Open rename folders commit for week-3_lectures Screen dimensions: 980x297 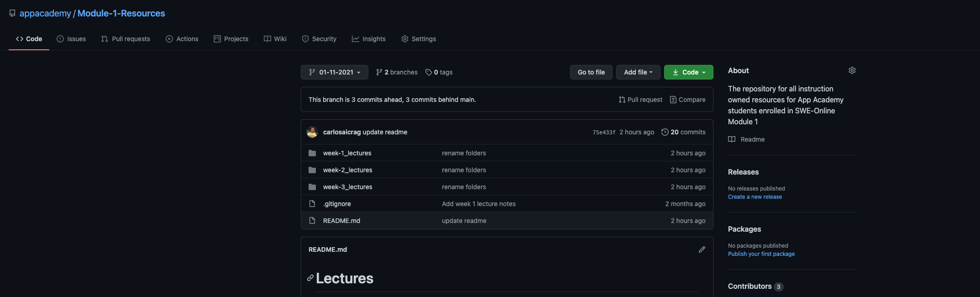(464, 187)
